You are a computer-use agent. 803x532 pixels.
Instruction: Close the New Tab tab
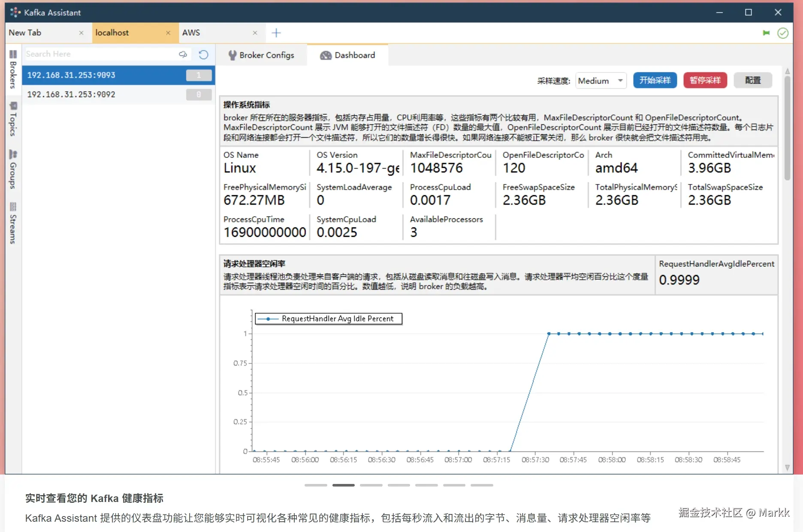click(x=81, y=33)
